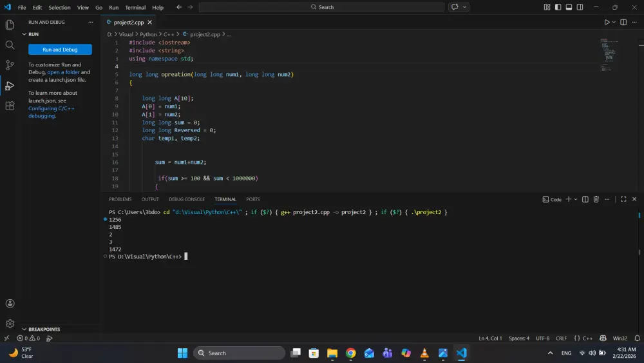The height and width of the screenshot is (363, 644).
Task: Select the project2.cpp editor tab
Action: click(129, 22)
